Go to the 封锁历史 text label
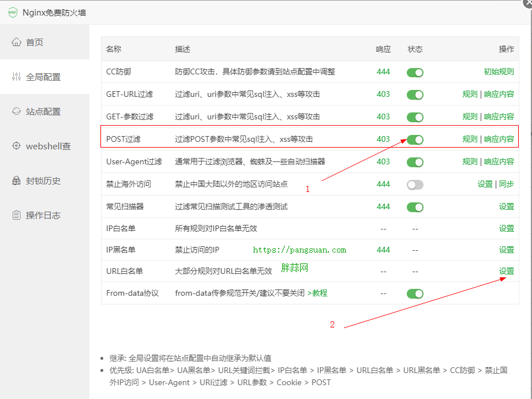 [x=43, y=180]
